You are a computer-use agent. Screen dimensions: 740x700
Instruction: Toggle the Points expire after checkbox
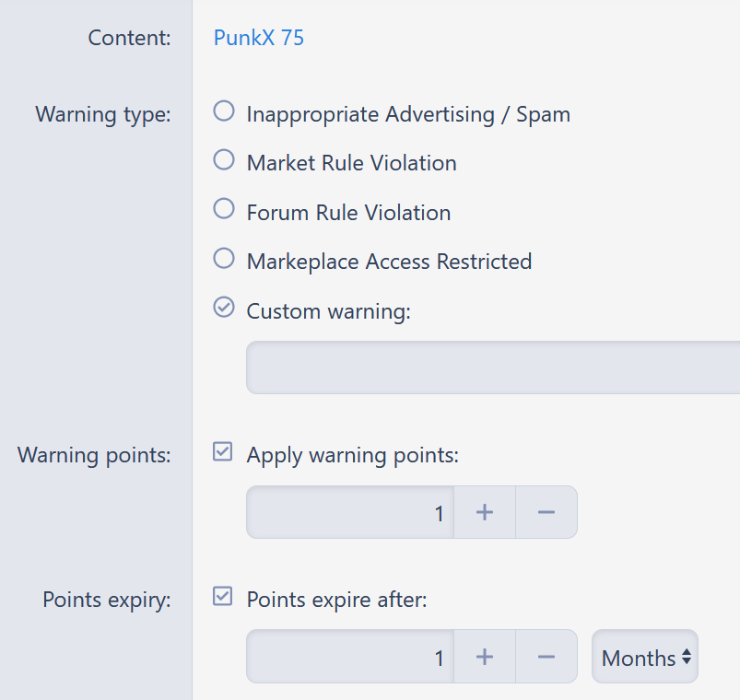tap(222, 596)
